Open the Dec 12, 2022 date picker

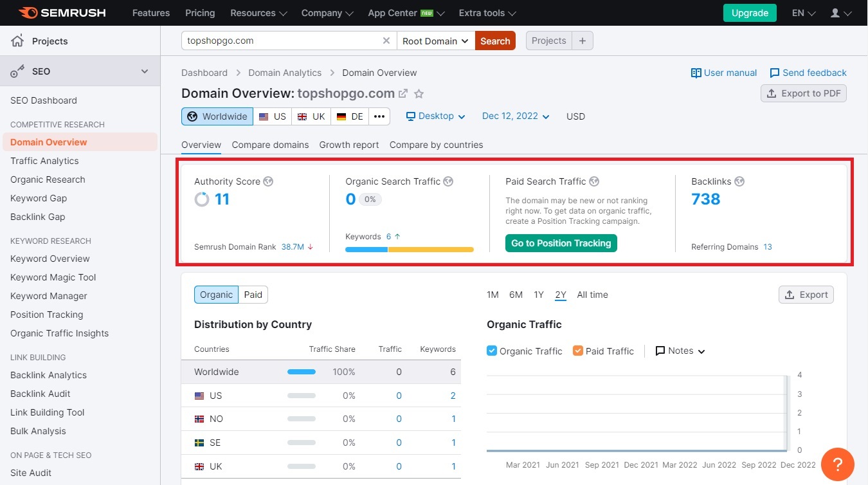pos(516,116)
